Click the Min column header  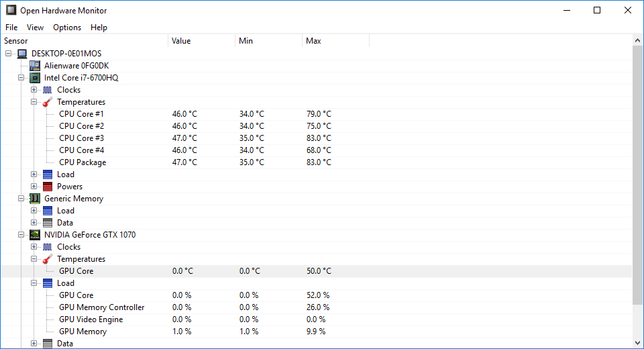(268, 41)
